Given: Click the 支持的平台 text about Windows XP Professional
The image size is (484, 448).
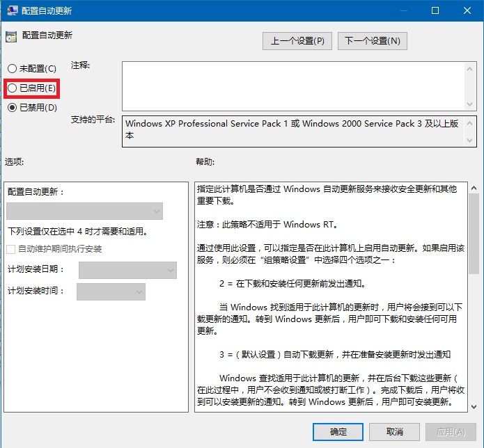Looking at the screenshot, I should [x=292, y=129].
